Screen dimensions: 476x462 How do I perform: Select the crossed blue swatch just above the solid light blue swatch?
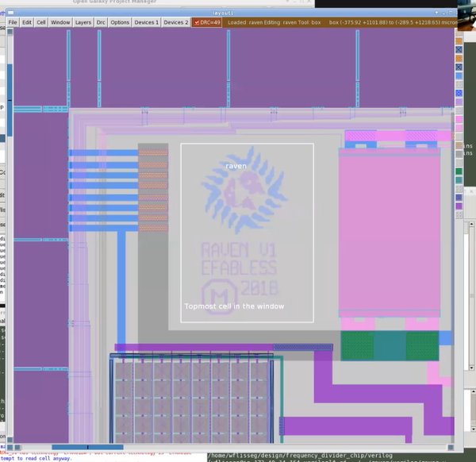[x=459, y=67]
